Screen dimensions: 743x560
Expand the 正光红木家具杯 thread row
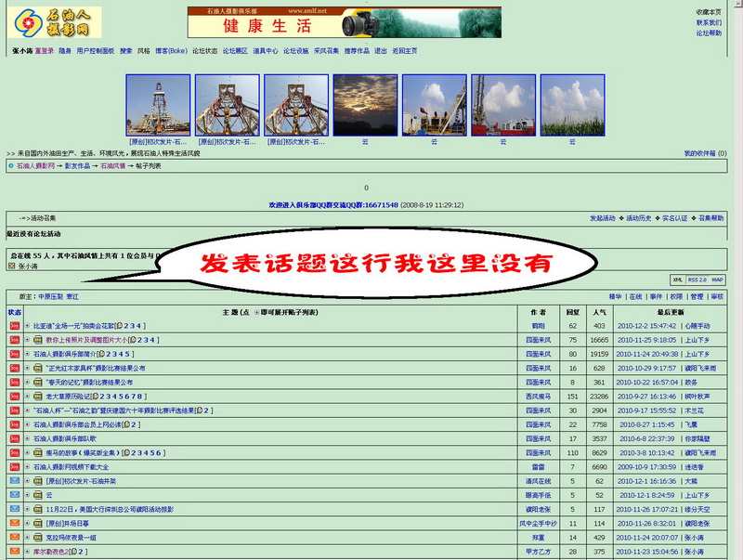pos(28,368)
